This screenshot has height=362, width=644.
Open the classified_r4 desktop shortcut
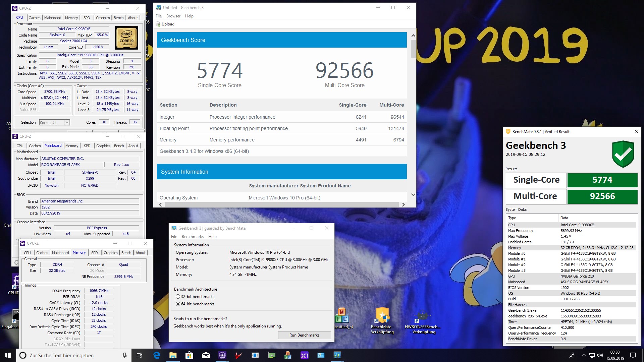click(x=342, y=316)
